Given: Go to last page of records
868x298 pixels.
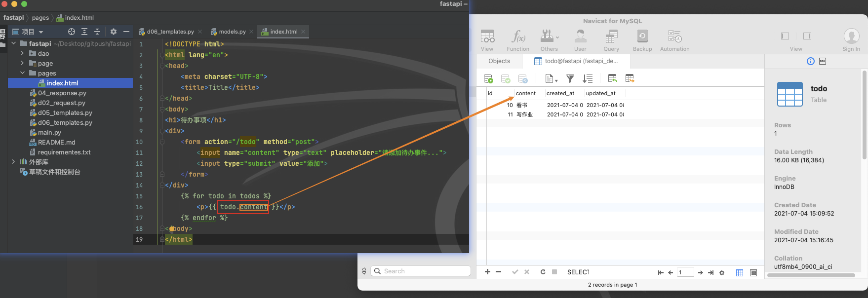Looking at the screenshot, I should click(710, 272).
